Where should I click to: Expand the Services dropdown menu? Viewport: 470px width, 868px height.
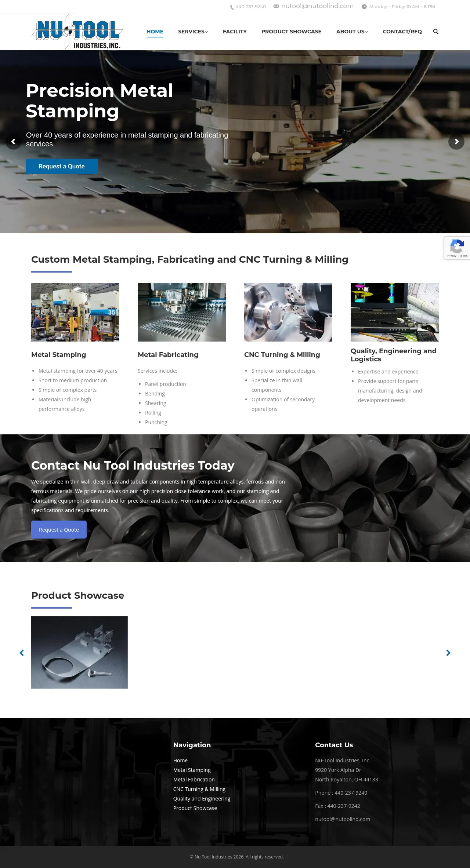[x=193, y=32]
